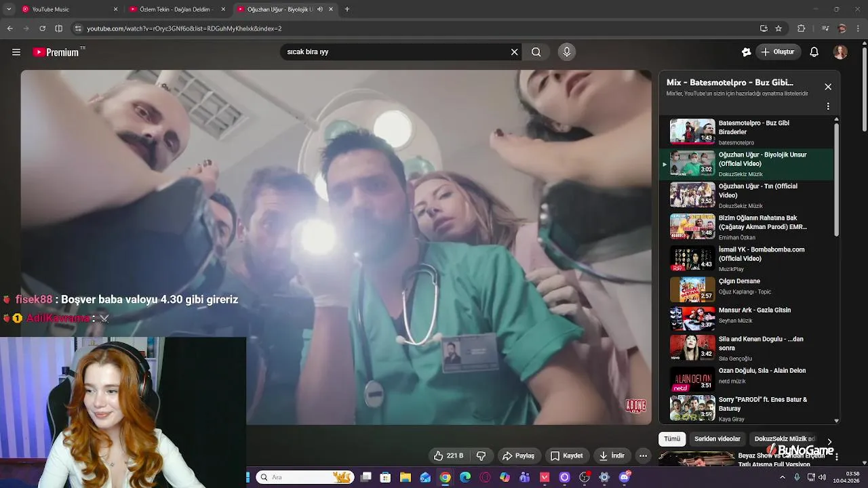This screenshot has width=868, height=488.
Task: Open Chrome three-dot menu
Action: click(x=859, y=28)
